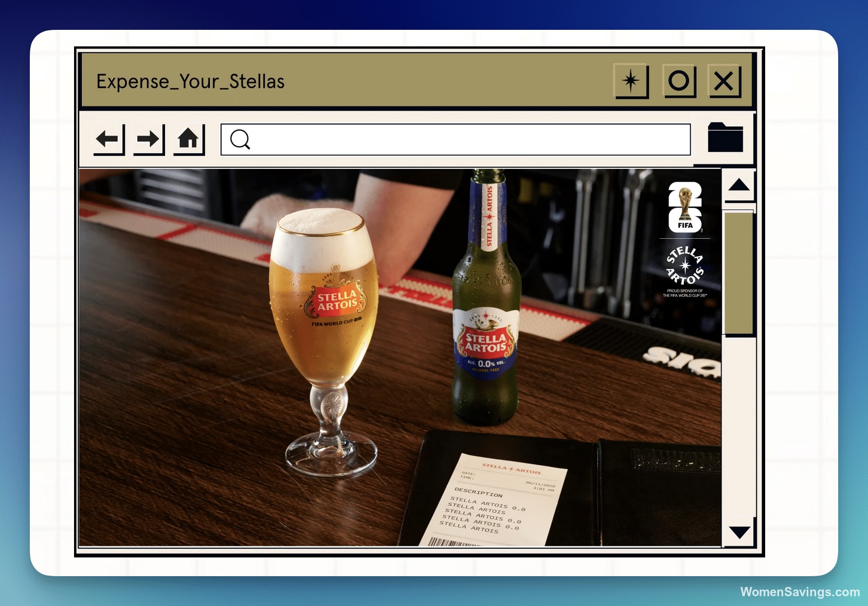This screenshot has width=868, height=606.
Task: Click the magnifying glass search icon
Action: 240,139
